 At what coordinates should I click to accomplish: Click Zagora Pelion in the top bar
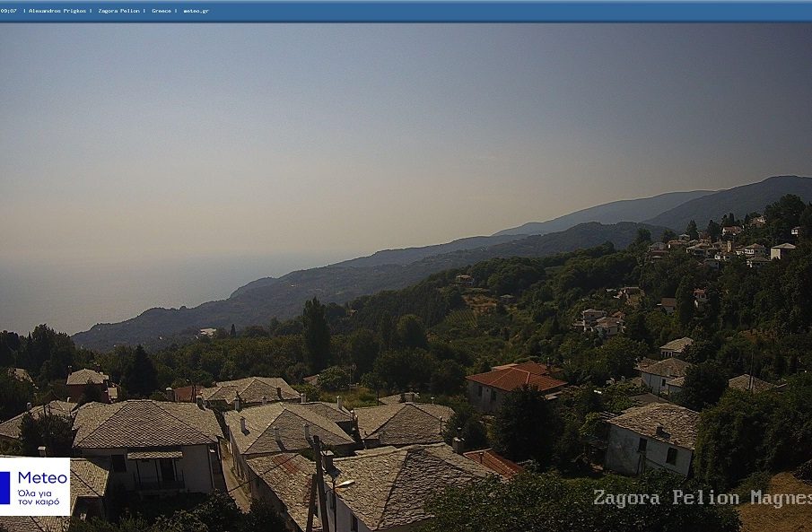click(x=118, y=11)
